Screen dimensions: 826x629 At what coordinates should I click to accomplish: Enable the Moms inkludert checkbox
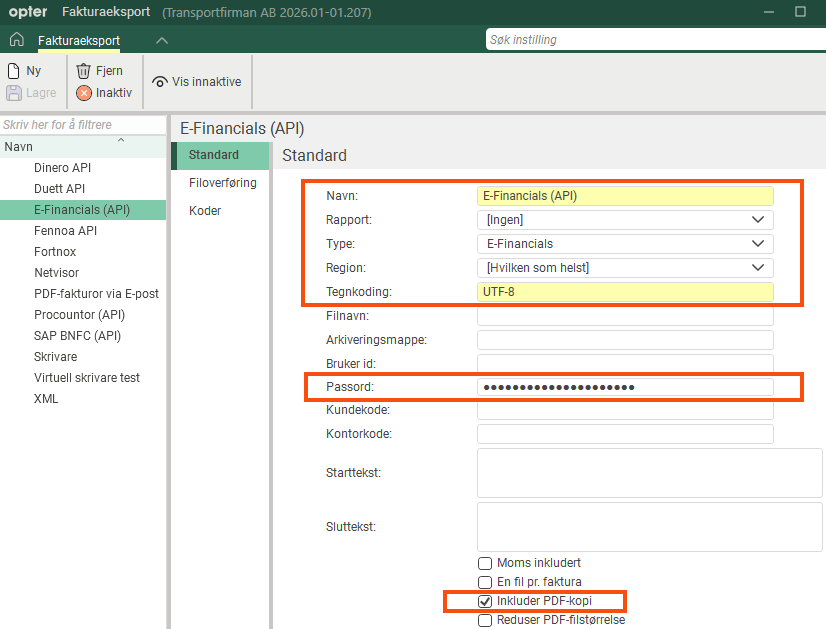coord(485,563)
